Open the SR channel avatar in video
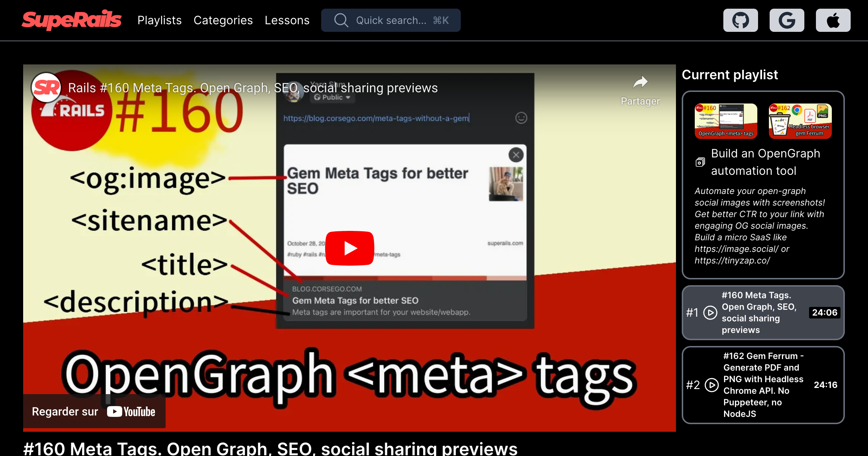This screenshot has width=868, height=456. point(46,88)
